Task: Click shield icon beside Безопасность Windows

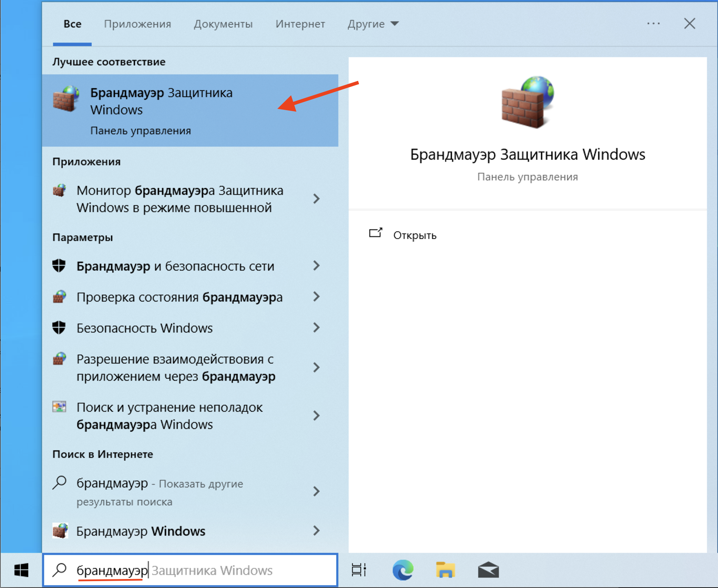Action: point(59,327)
